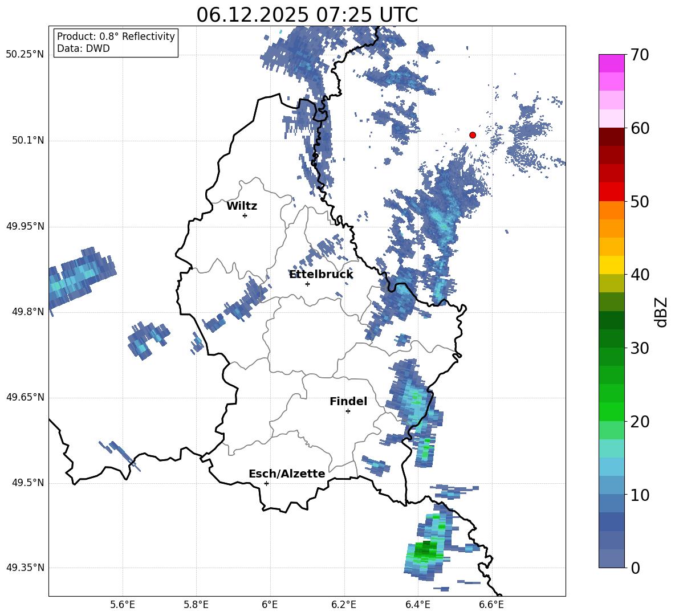Click the 70 colorbar tick value

(640, 55)
